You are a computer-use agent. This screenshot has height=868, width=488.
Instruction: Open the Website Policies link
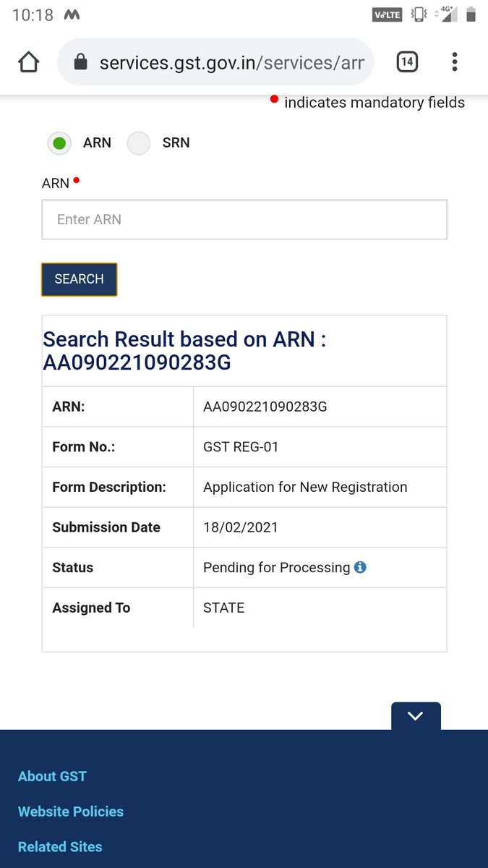coord(71,812)
